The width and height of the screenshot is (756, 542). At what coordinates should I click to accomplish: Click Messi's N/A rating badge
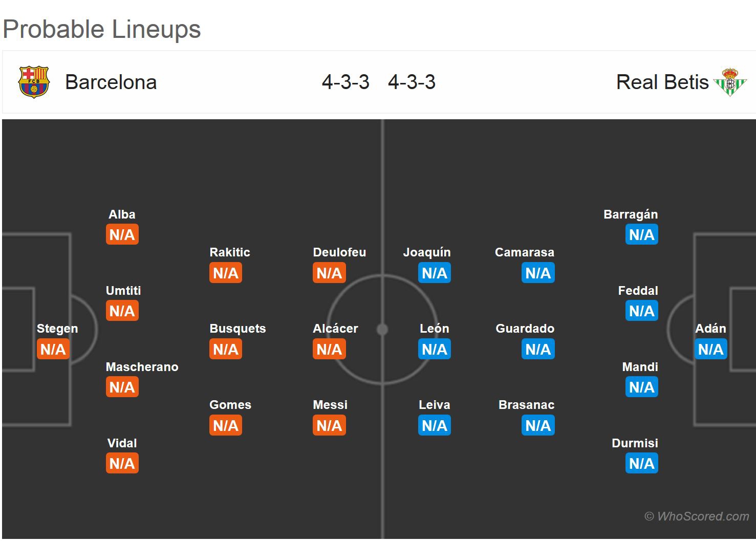329,425
